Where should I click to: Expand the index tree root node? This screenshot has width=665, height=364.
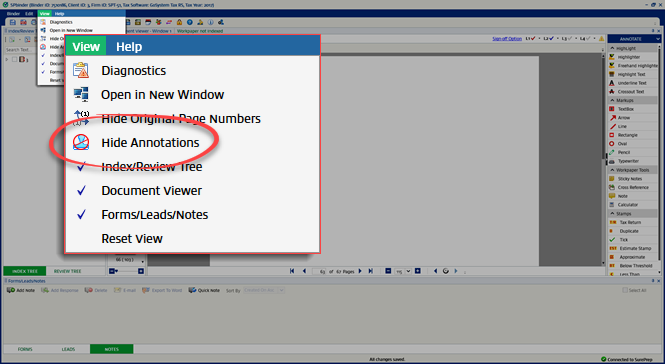(x=7, y=59)
